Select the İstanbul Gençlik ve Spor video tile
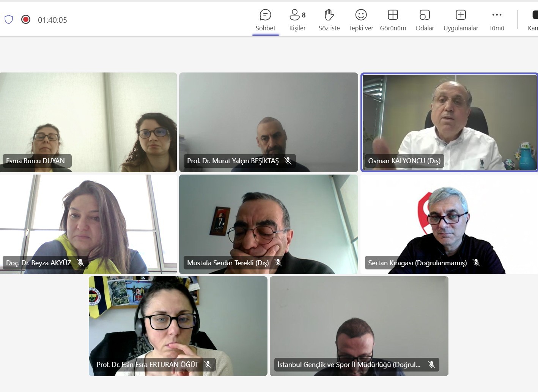 pos(359,326)
